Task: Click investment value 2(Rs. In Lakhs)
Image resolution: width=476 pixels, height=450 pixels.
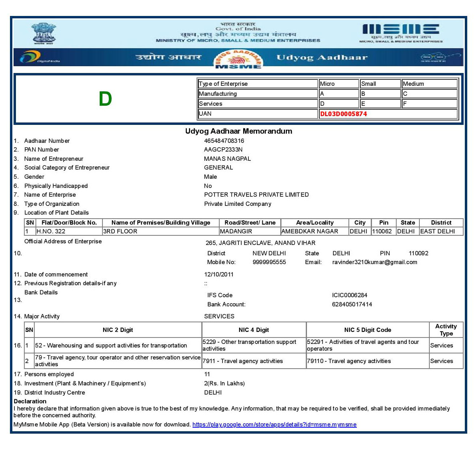Action: (x=224, y=383)
